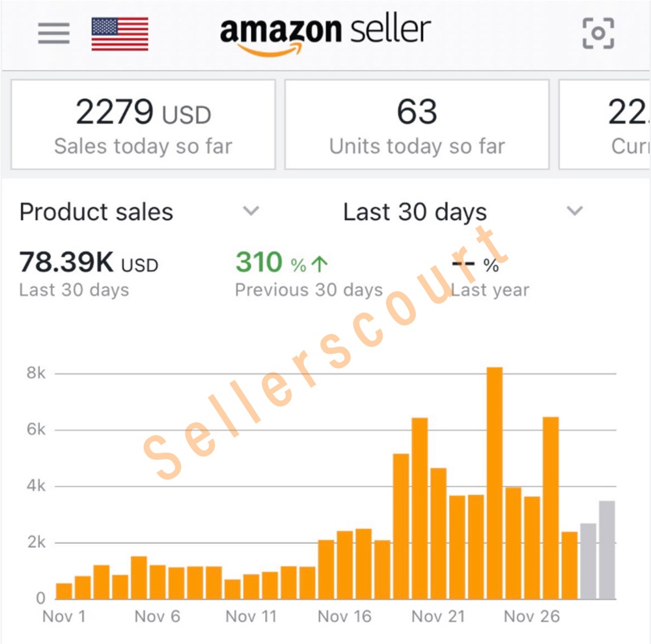651x644 pixels.
Task: Select the first gray bar in chart
Action: coord(588,561)
